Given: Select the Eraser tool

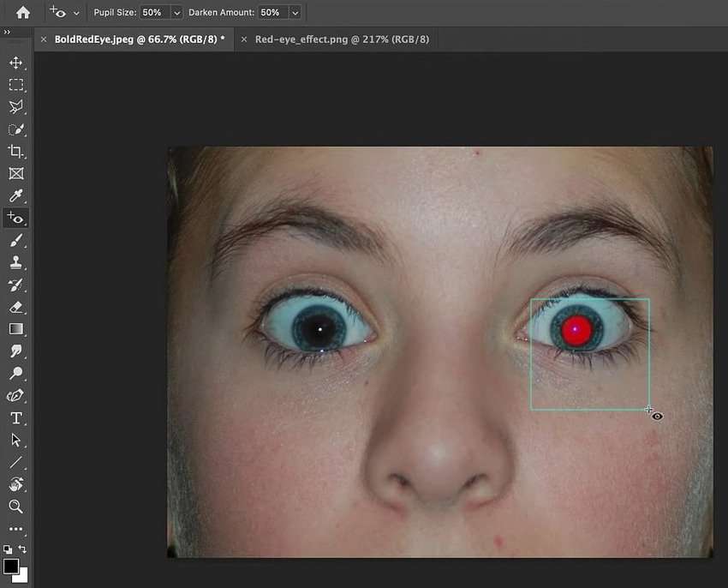Looking at the screenshot, I should (x=16, y=307).
